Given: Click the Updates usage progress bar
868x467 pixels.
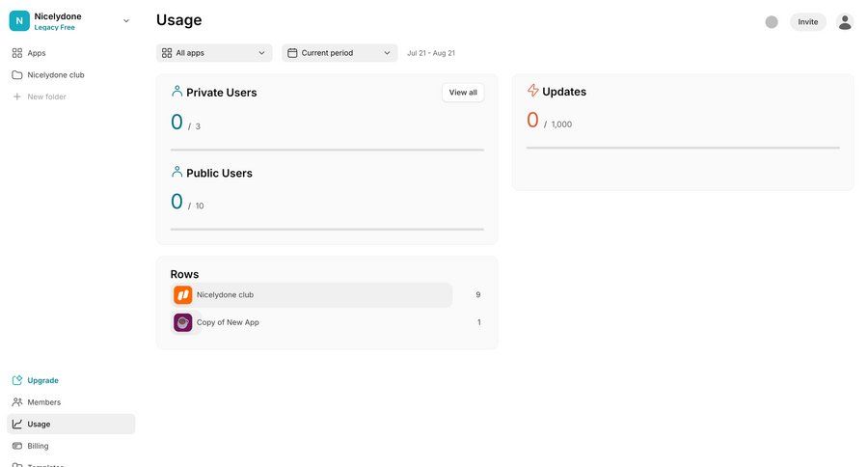Looking at the screenshot, I should [x=682, y=148].
